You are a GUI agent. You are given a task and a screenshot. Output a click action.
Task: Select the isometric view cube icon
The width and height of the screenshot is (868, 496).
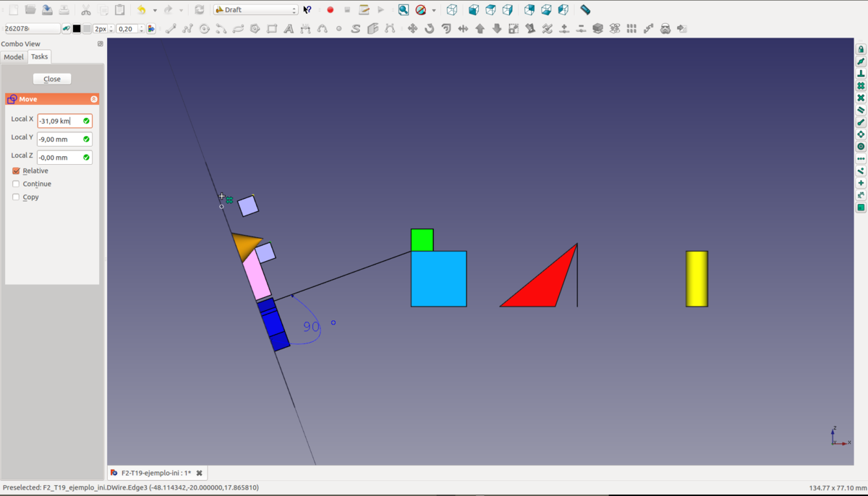click(452, 10)
